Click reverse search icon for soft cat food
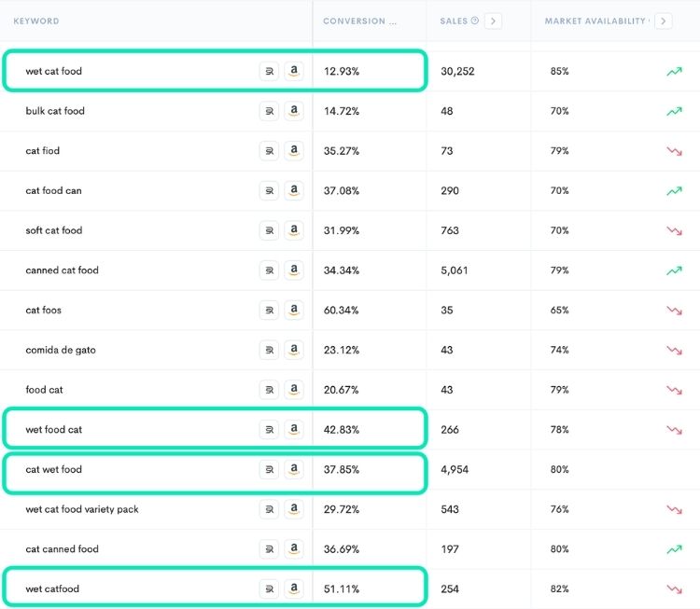Screen dimensions: 700x609 point(269,230)
